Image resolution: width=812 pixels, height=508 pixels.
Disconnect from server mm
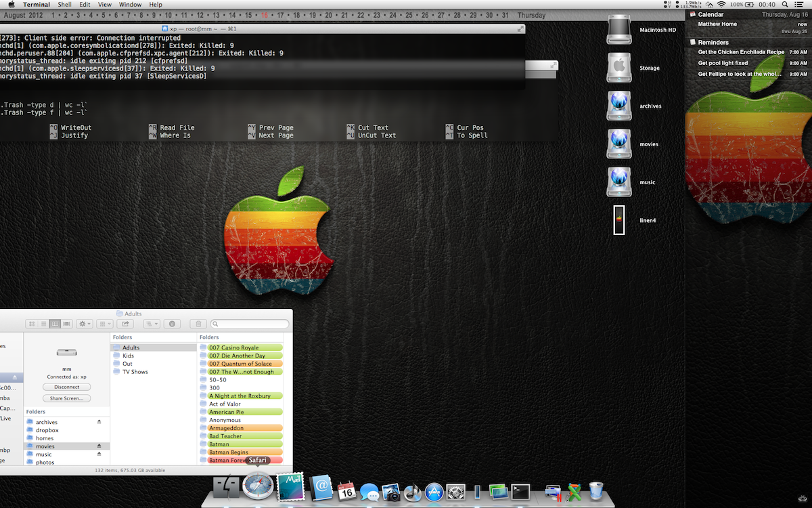coord(66,387)
